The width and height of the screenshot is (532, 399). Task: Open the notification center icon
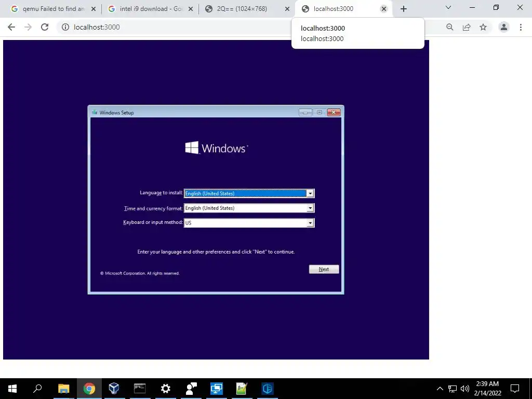pyautogui.click(x=515, y=389)
